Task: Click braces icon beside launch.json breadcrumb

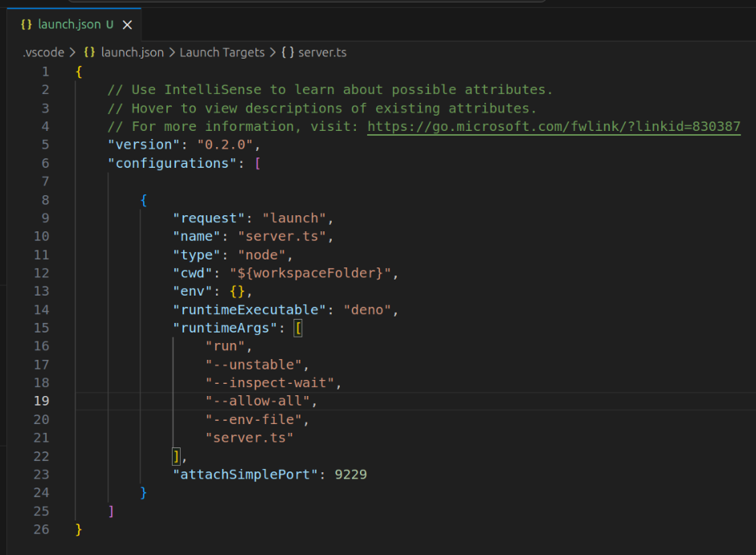Action: (x=90, y=52)
